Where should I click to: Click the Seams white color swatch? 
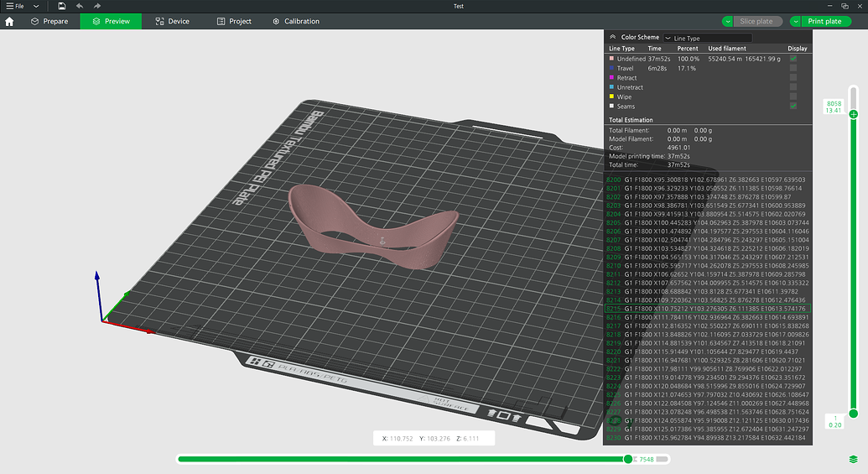click(x=611, y=106)
